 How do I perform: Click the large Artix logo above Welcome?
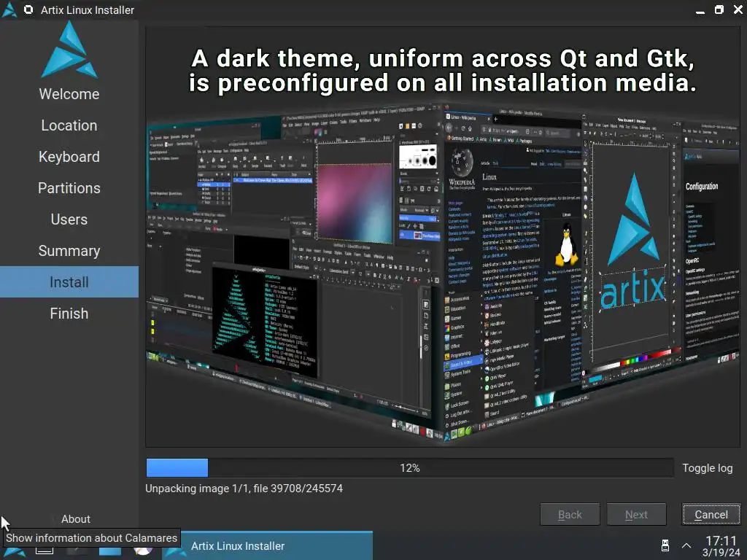(x=69, y=50)
